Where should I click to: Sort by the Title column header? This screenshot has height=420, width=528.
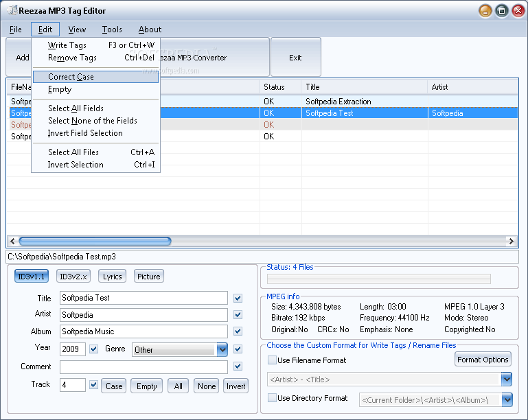coord(365,87)
